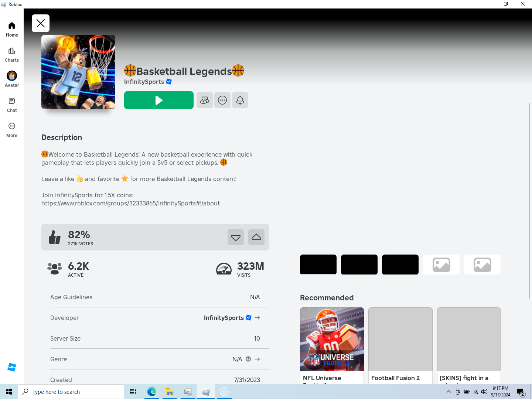The image size is (532, 399).
Task: Click the Age Guidelines N/A value
Action: tap(255, 297)
